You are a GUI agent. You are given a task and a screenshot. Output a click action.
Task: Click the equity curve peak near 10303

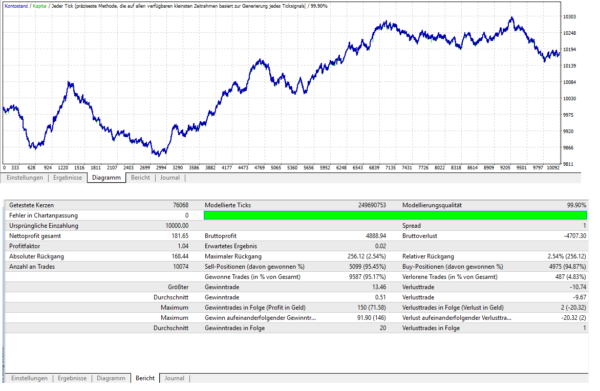(x=512, y=18)
